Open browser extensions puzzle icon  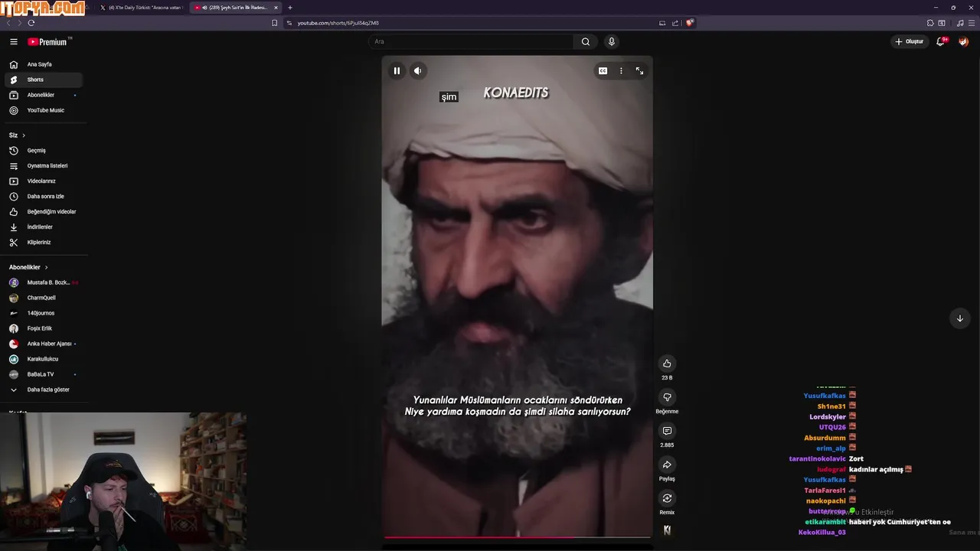coord(930,23)
